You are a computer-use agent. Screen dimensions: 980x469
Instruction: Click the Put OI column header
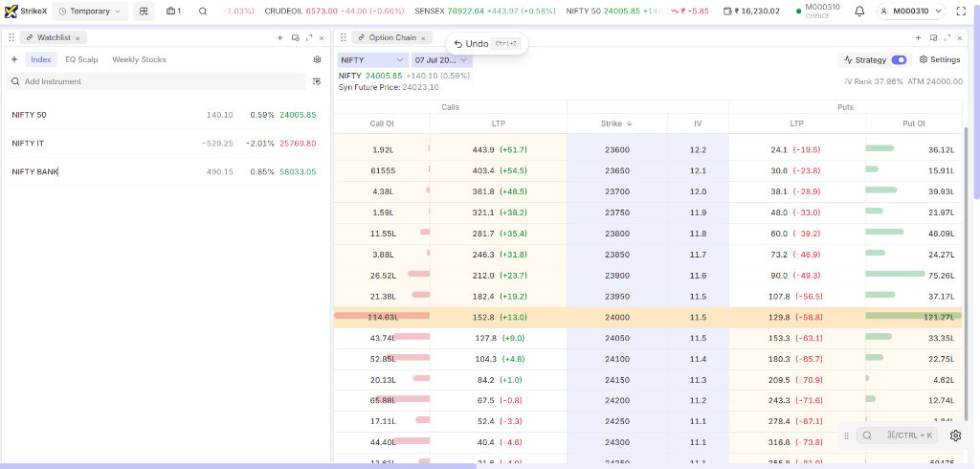[x=914, y=123]
